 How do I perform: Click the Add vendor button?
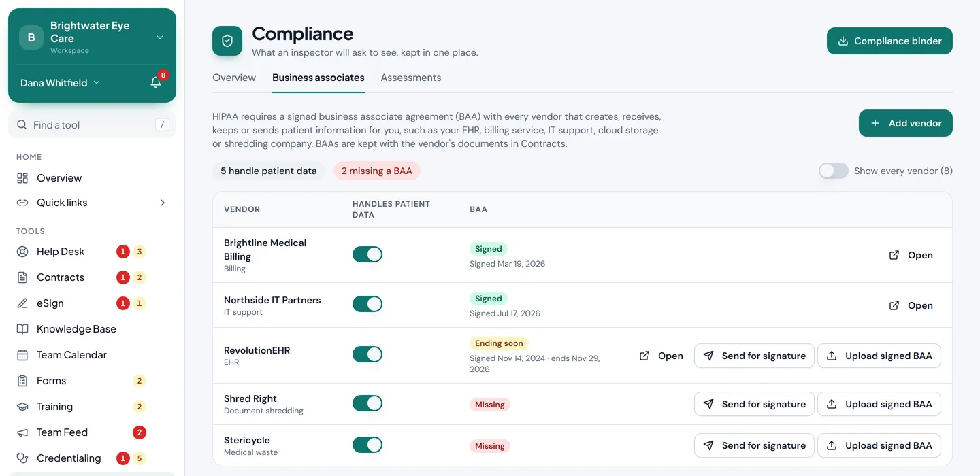click(x=906, y=123)
